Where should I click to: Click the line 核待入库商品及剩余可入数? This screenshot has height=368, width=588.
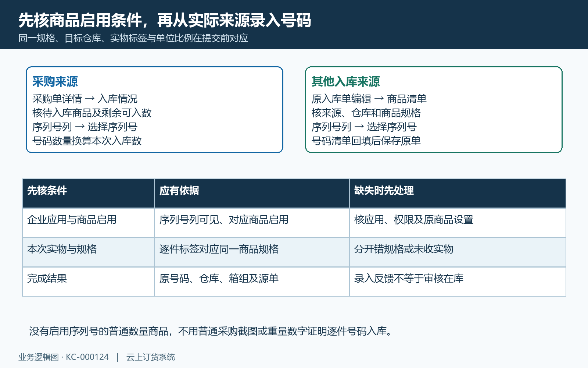click(92, 113)
